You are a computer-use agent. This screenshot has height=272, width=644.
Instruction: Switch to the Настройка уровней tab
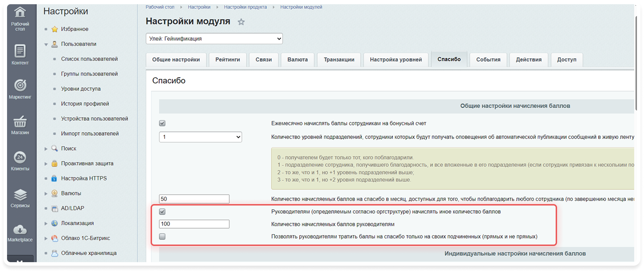pos(396,60)
